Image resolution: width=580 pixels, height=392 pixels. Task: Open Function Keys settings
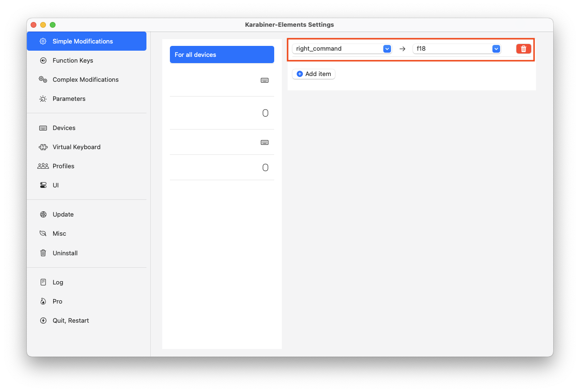click(87, 60)
